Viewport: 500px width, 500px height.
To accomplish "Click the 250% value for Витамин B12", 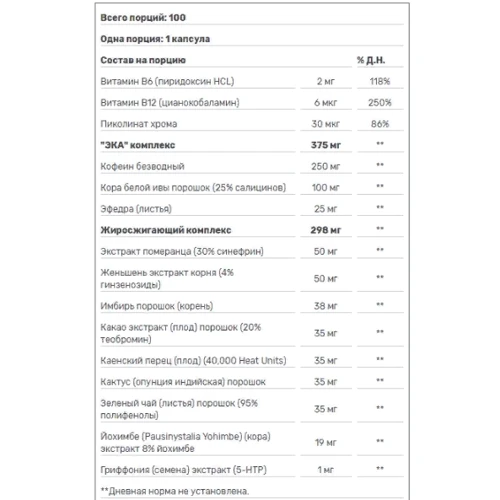I will pos(380,103).
